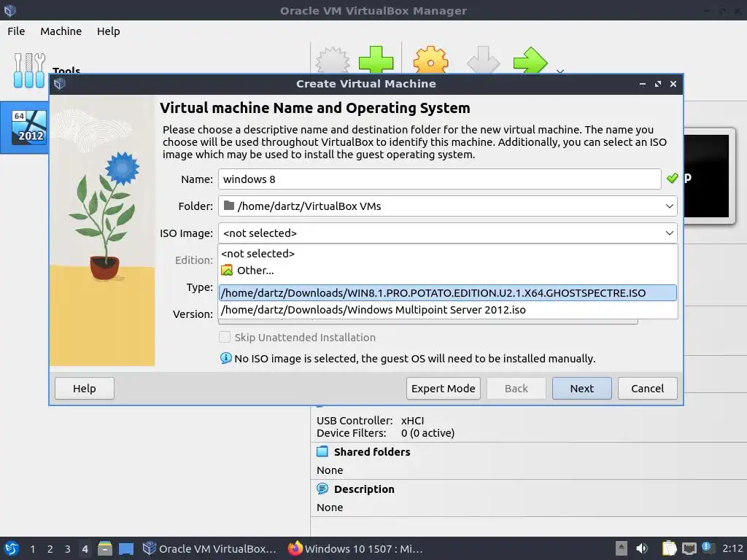
Task: Switch to workspace 2
Action: coord(50,549)
